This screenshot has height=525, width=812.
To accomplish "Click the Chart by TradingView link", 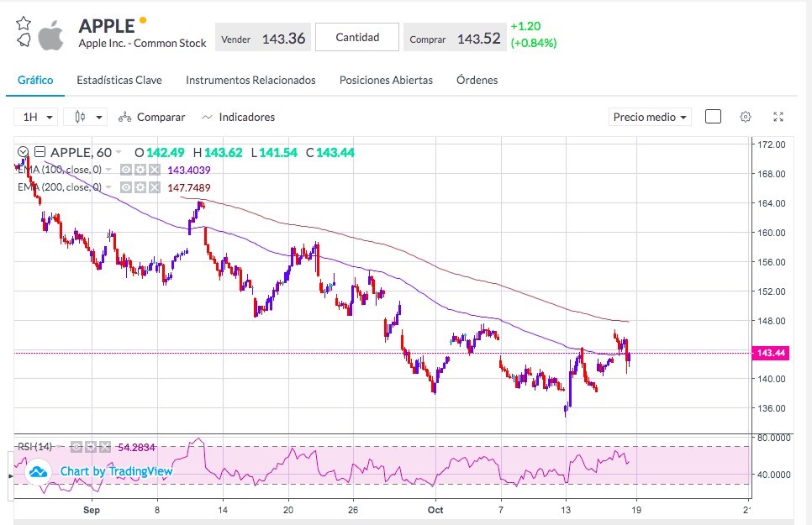I will [117, 471].
